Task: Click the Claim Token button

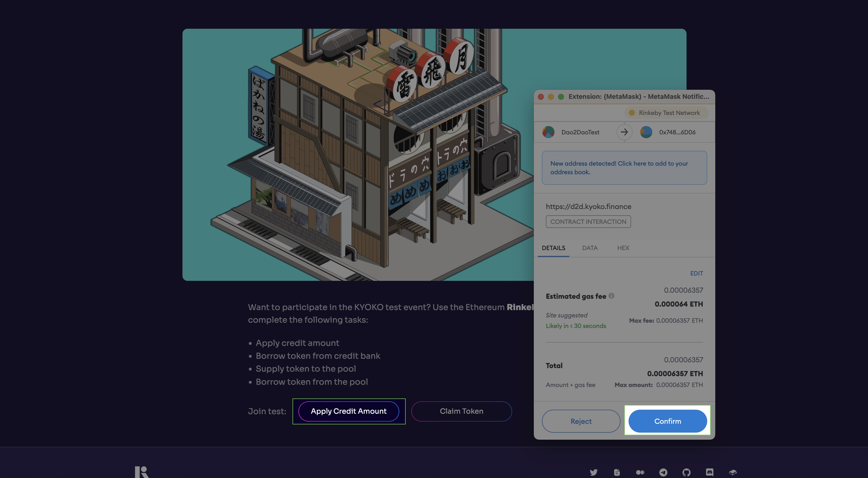Action: click(461, 411)
